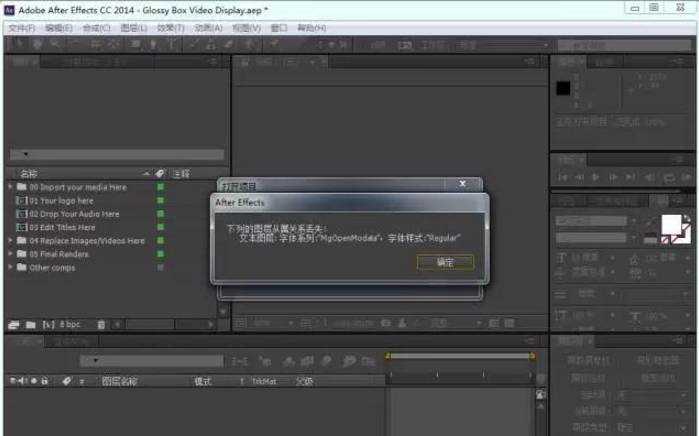Click the eyedropper icon in Character panel

click(x=650, y=221)
